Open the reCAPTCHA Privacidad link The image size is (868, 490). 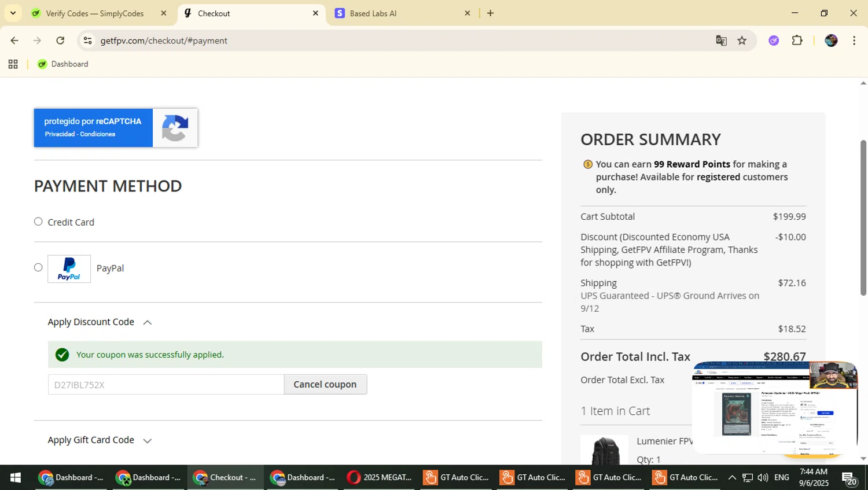coord(60,134)
